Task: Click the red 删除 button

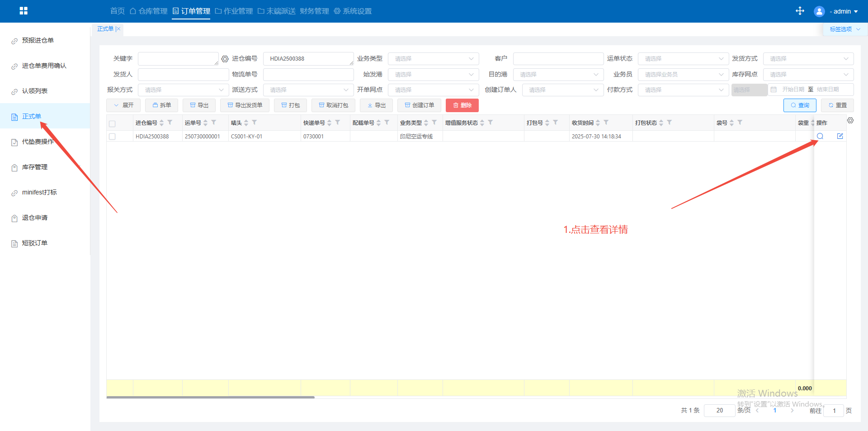Action: [462, 105]
